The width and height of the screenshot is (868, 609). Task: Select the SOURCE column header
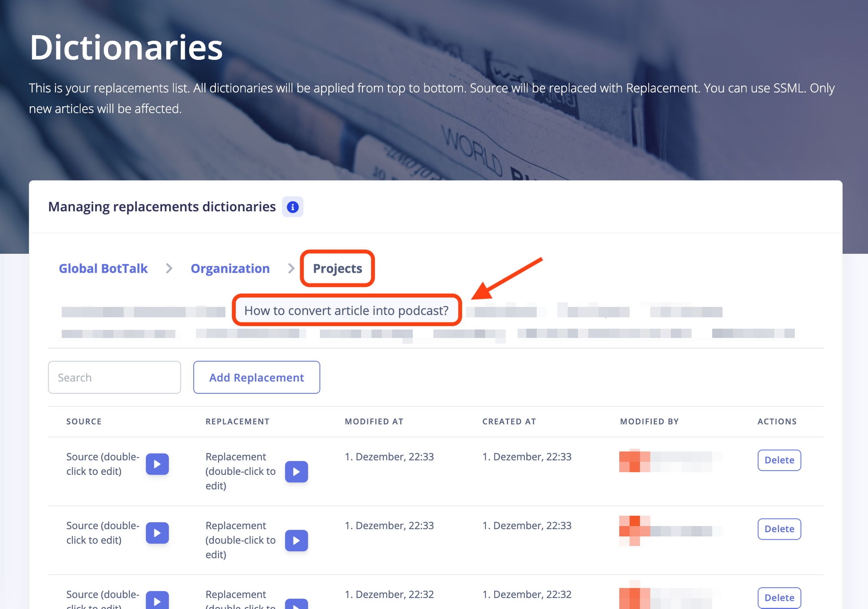click(84, 421)
